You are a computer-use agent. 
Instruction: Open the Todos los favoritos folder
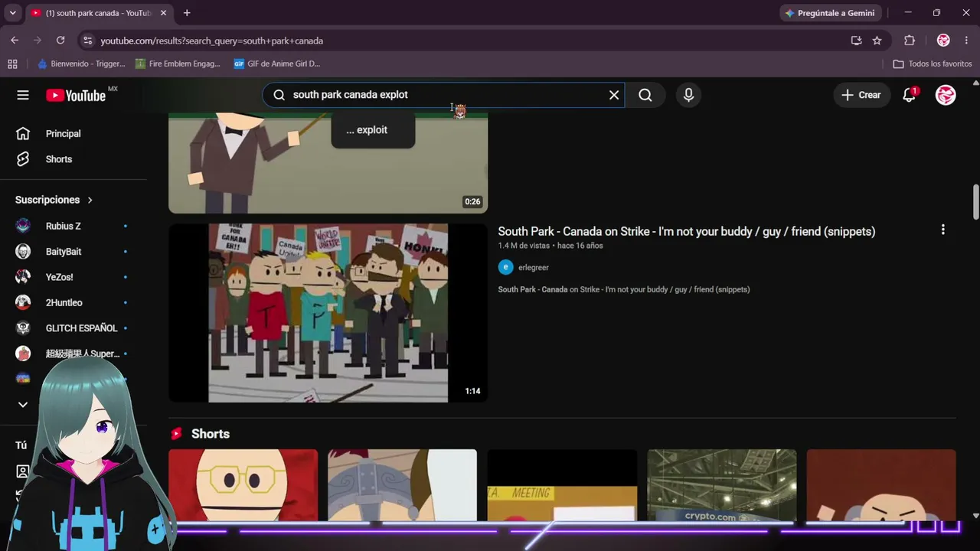(x=933, y=64)
